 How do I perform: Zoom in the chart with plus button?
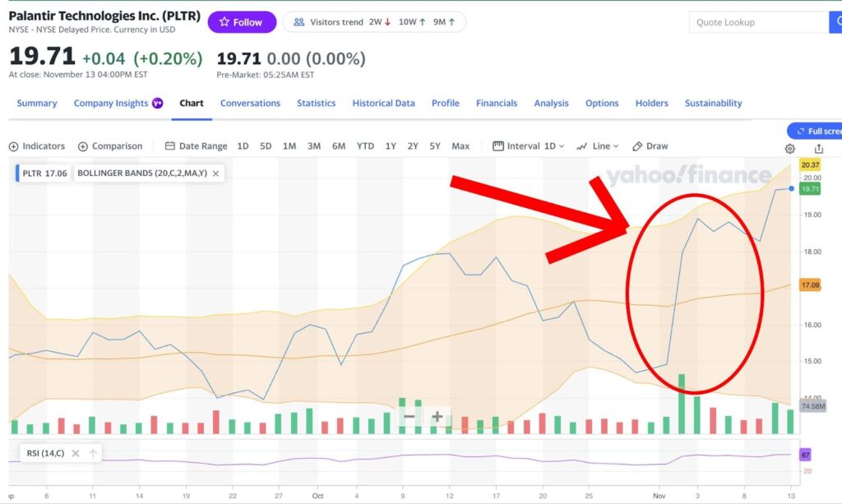437,417
